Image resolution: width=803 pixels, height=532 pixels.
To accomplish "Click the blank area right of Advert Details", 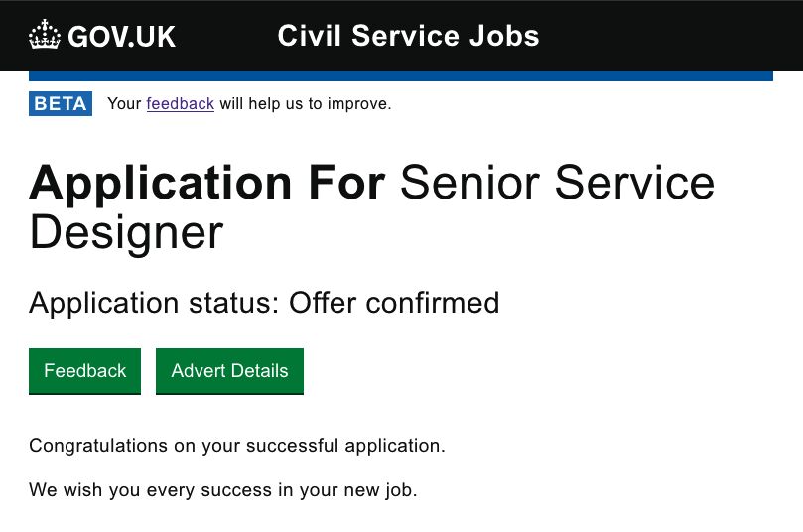I will coord(546,371).
